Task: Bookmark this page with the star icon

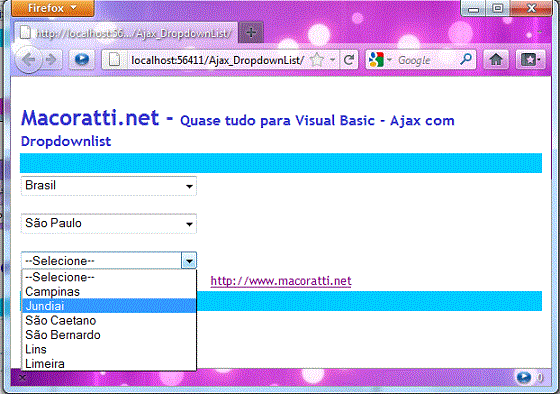Action: 316,60
